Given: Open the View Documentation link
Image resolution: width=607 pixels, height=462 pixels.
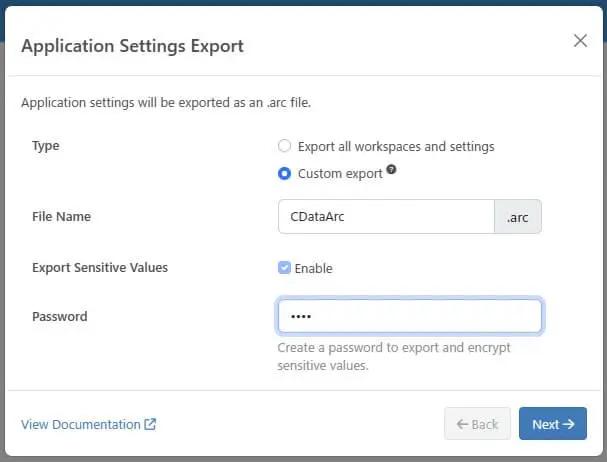Looking at the screenshot, I should pyautogui.click(x=80, y=424).
